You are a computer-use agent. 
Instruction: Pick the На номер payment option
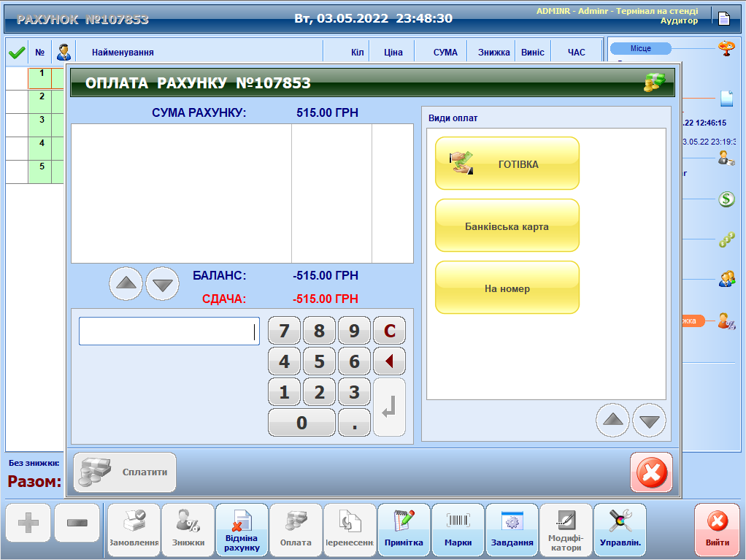[x=507, y=288]
